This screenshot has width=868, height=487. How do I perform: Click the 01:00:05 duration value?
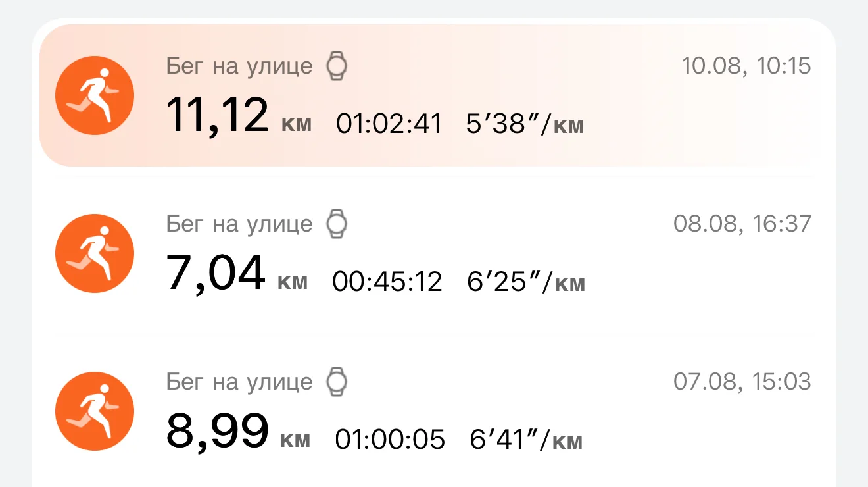[x=390, y=440]
